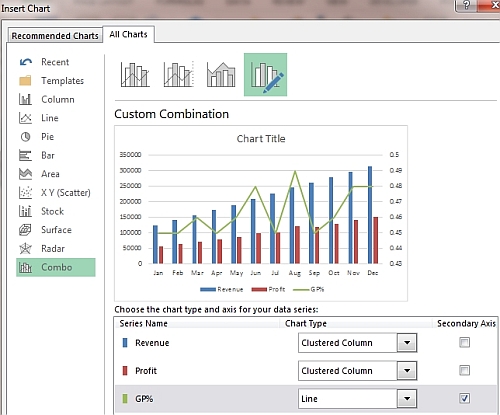Screen dimensions: 500x415
Task: Uncheck Secondary Axis for GP%
Action: click(x=464, y=398)
